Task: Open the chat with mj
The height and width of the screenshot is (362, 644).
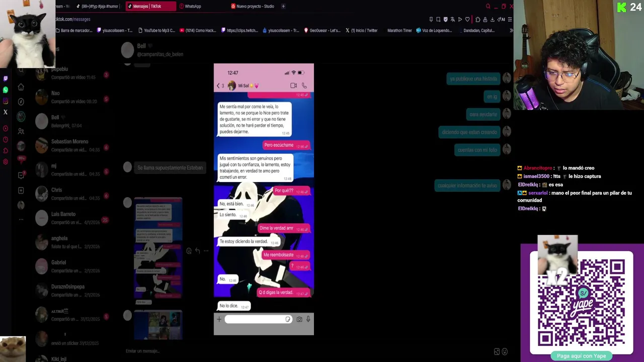Action: pyautogui.click(x=73, y=169)
